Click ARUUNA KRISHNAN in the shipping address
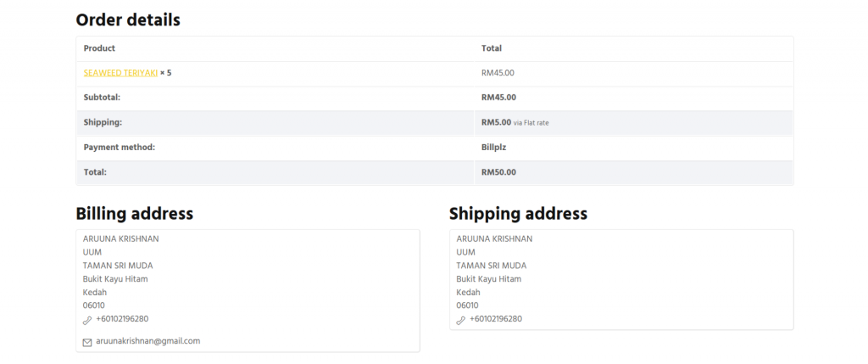 click(x=494, y=238)
